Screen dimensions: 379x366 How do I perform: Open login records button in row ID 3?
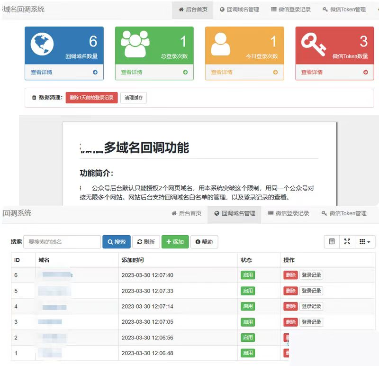[311, 322]
